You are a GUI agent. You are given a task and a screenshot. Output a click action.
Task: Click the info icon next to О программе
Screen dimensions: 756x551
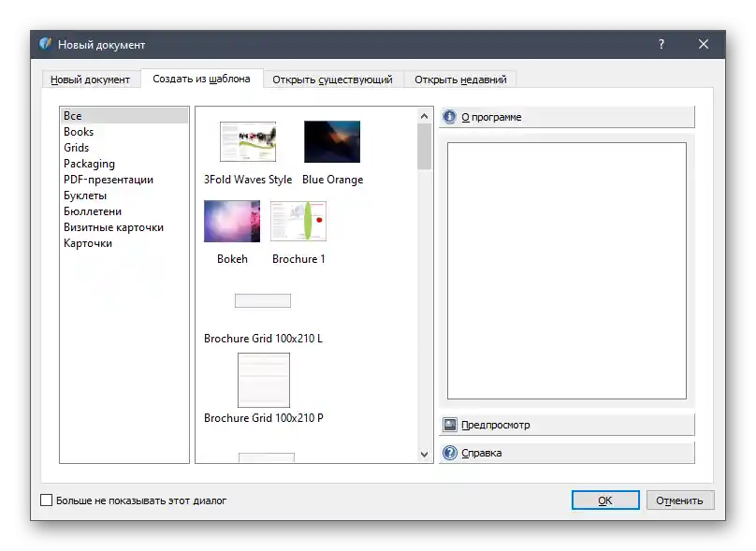tap(449, 117)
